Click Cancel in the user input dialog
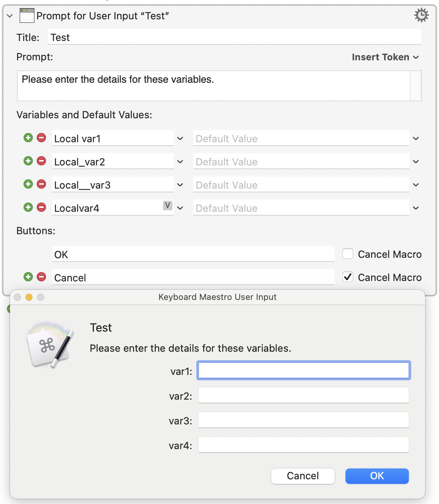The width and height of the screenshot is (439, 504). [x=303, y=476]
